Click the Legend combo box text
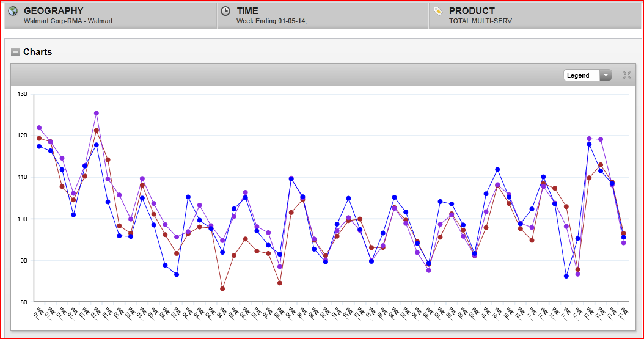Screen dimensions: 644x339 point(579,75)
